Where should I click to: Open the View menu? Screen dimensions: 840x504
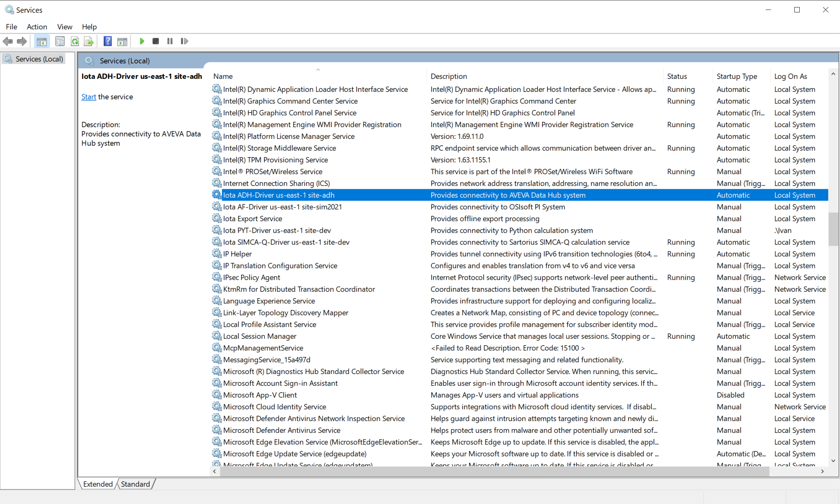coord(64,27)
